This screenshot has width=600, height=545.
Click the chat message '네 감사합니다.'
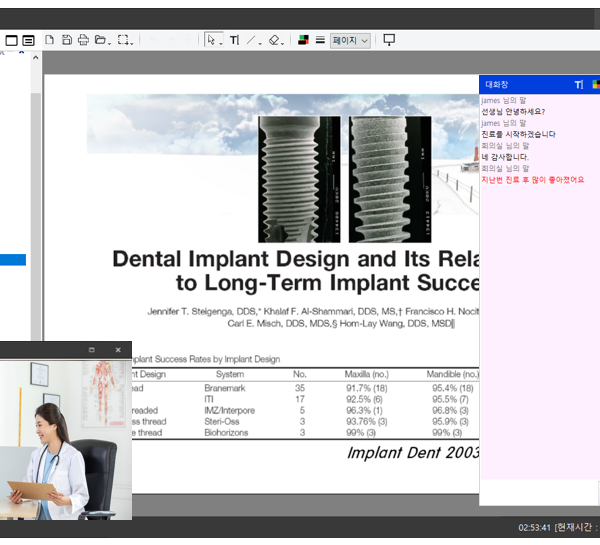[505, 157]
